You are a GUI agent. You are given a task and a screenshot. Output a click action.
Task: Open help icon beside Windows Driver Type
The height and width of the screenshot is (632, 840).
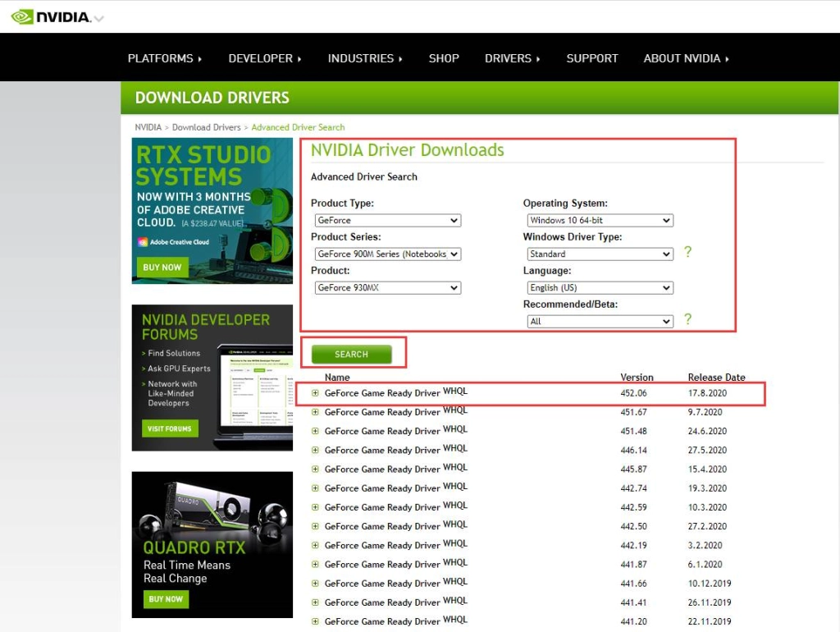coord(688,252)
